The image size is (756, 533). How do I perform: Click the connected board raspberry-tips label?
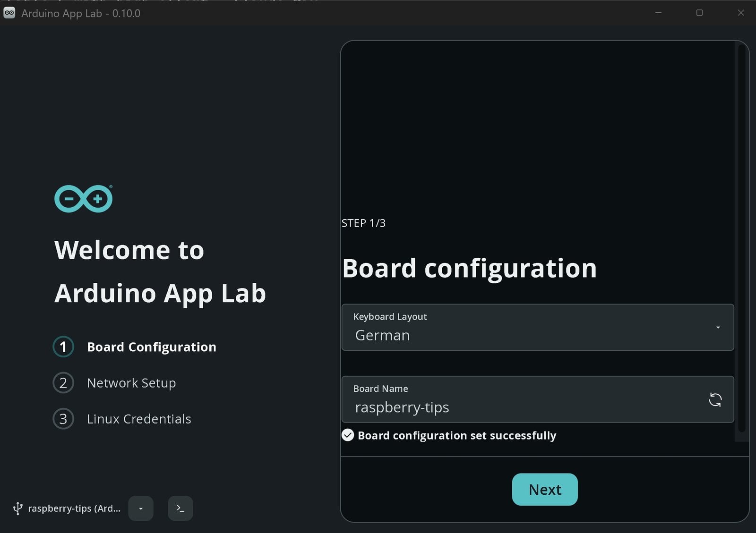(x=74, y=508)
